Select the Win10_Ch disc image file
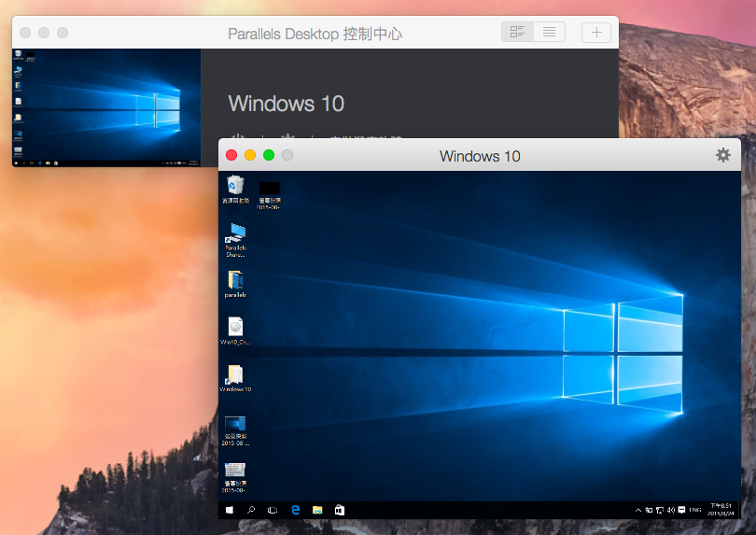The image size is (756, 535). pos(235,331)
